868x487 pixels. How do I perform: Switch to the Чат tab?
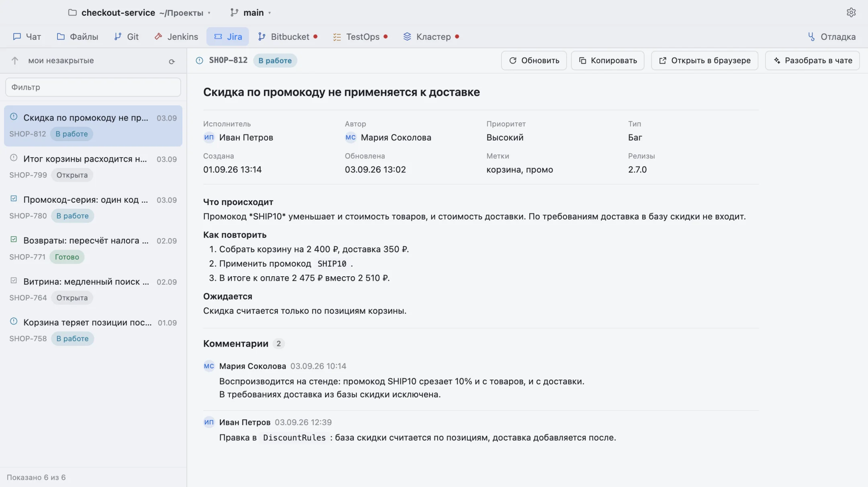pos(27,37)
